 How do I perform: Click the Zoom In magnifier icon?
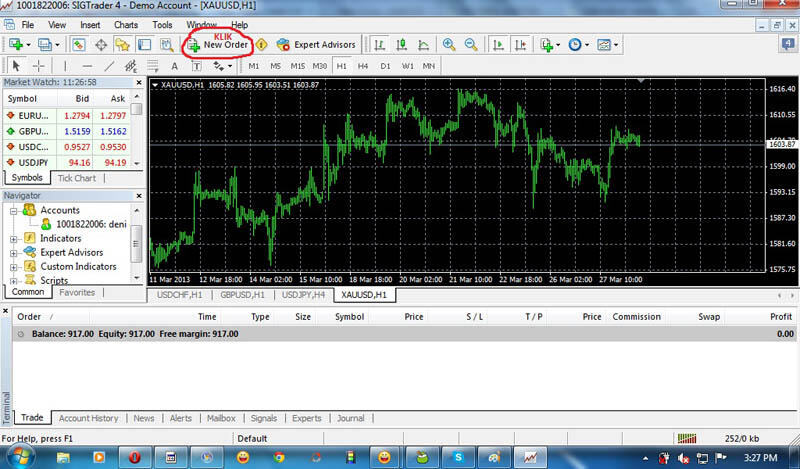click(449, 45)
